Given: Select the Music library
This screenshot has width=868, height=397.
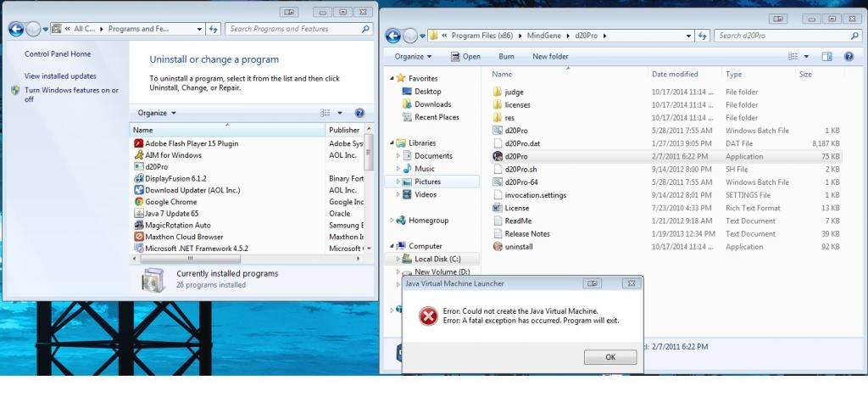Looking at the screenshot, I should [x=425, y=168].
